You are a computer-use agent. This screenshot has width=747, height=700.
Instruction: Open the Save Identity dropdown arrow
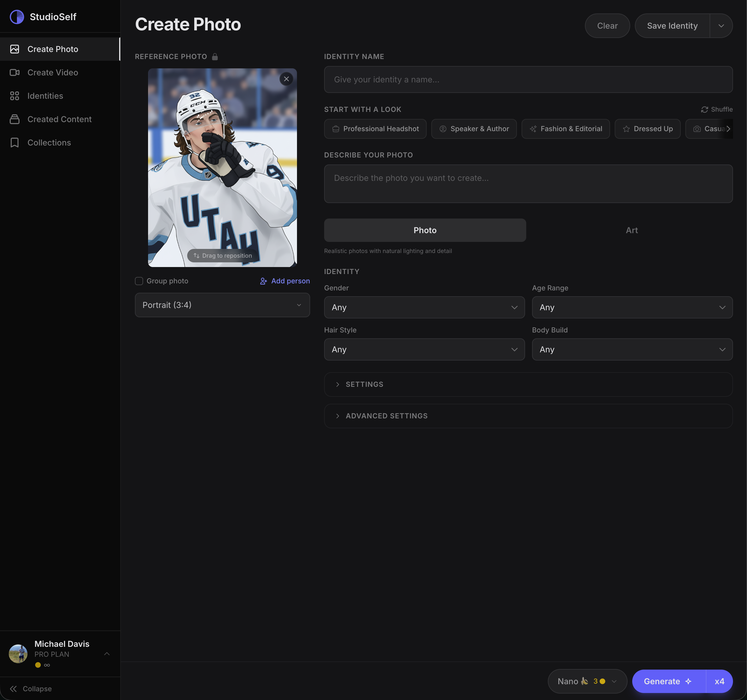[721, 26]
